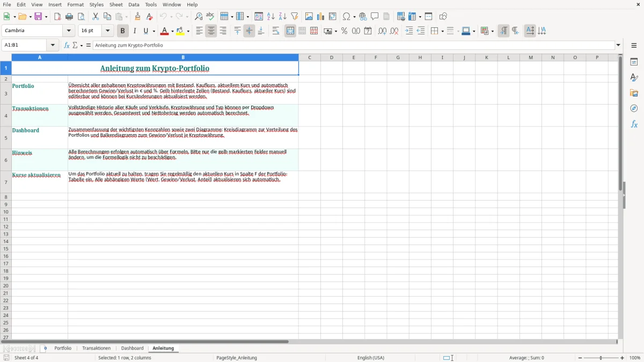This screenshot has width=644, height=362.
Task: Insert a chart
Action: (321, 17)
